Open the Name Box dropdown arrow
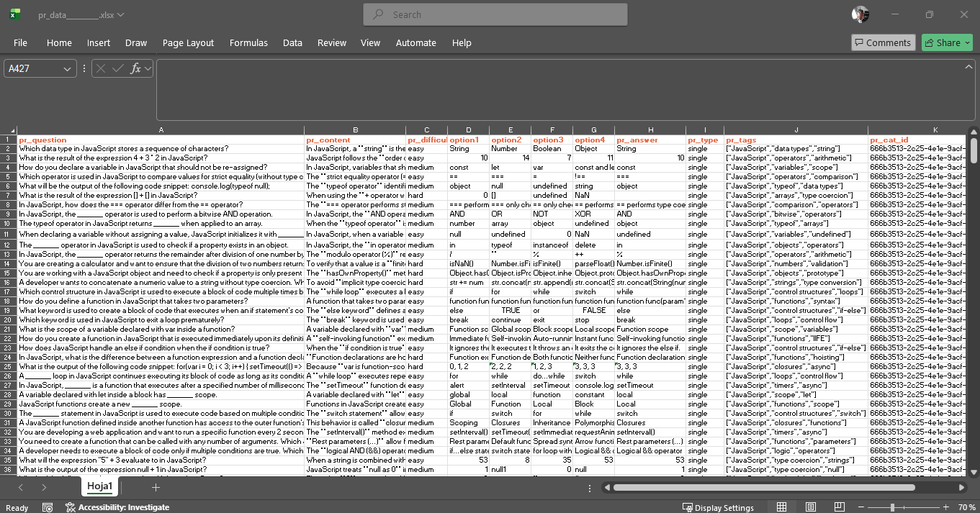Screen dimensions: 980x513 (x=68, y=69)
